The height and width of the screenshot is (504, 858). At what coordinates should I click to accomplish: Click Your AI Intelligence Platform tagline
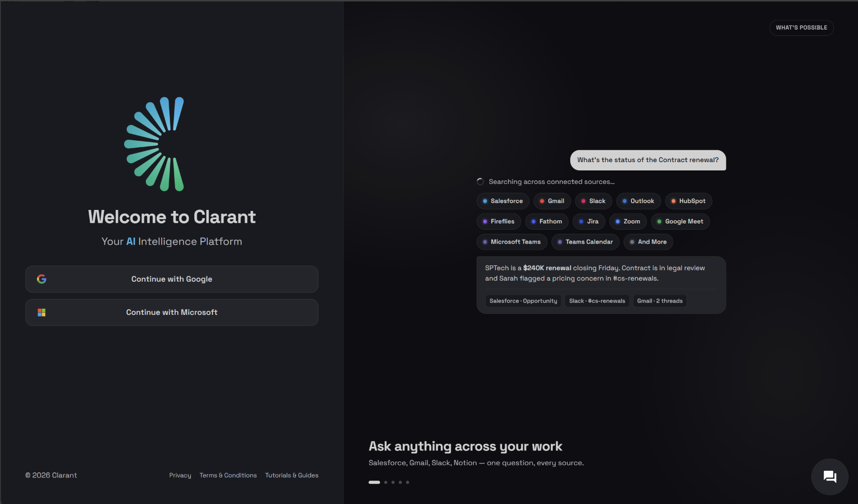pos(171,242)
